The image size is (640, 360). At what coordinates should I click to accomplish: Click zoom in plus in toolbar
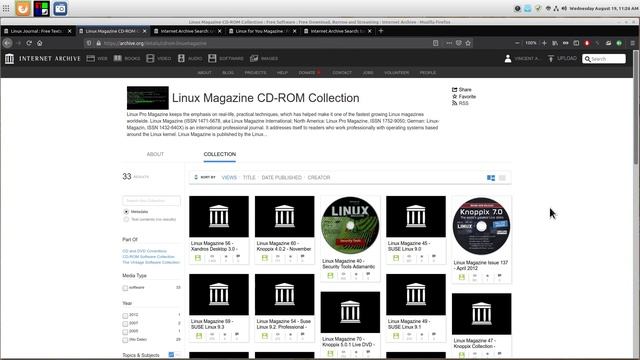coord(544,43)
